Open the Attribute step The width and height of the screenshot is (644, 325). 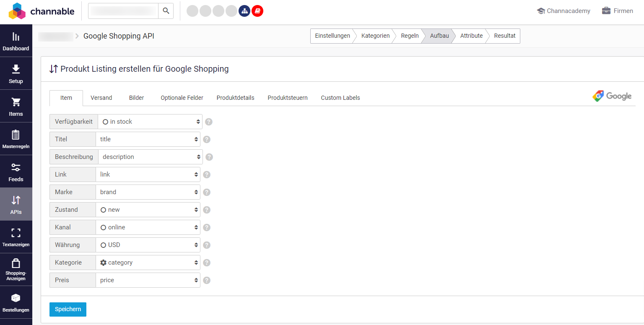(x=471, y=36)
